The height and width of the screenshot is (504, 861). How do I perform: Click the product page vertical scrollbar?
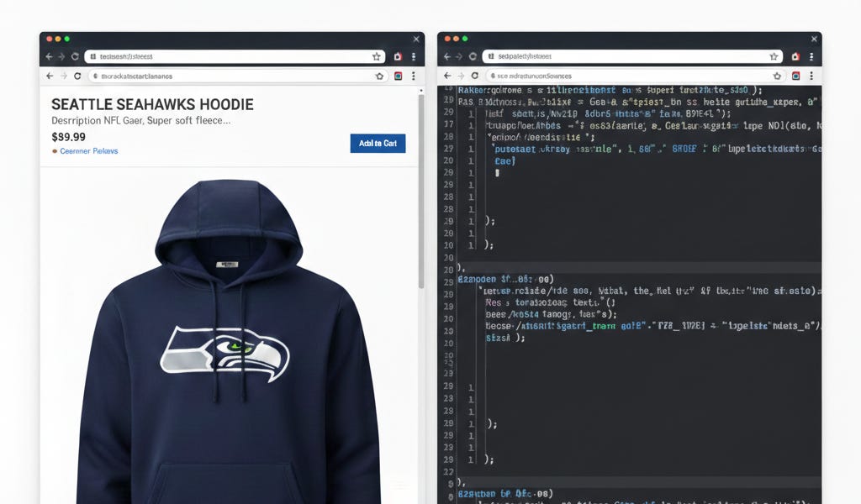pyautogui.click(x=421, y=192)
